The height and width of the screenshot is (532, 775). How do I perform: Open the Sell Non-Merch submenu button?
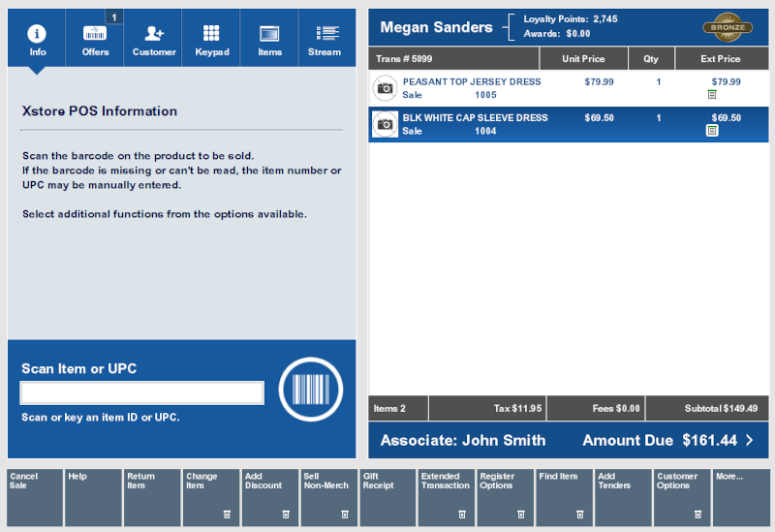pyautogui.click(x=329, y=498)
